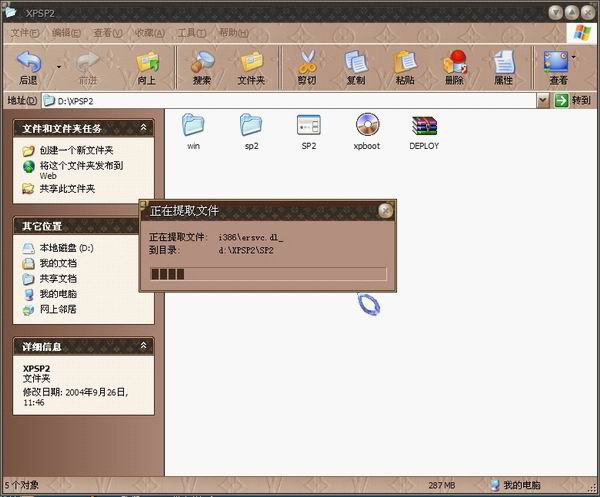The height and width of the screenshot is (497, 600).
Task: Click the Go (转到) button
Action: tap(573, 101)
